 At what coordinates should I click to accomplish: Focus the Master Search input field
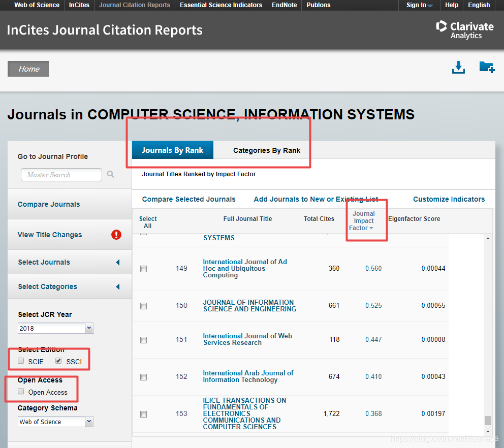pyautogui.click(x=61, y=175)
